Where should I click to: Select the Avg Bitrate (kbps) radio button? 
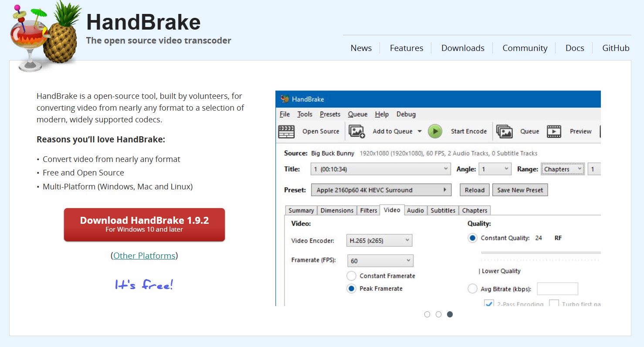472,289
